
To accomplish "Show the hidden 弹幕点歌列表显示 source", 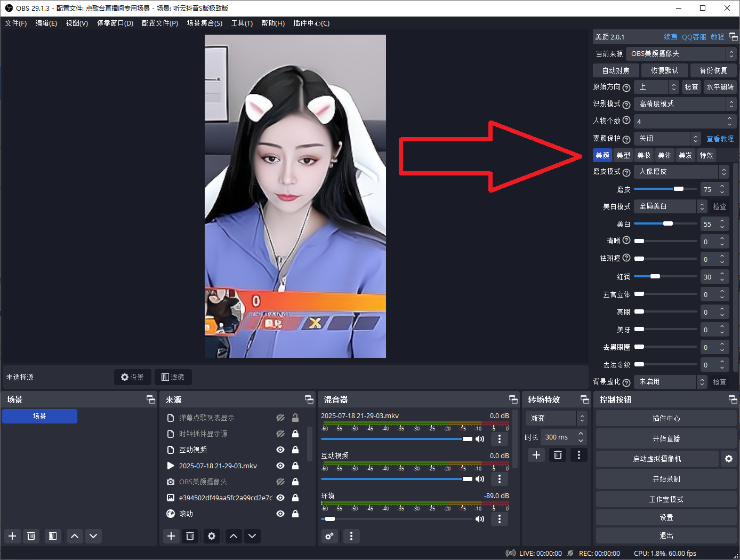I will 280,418.
